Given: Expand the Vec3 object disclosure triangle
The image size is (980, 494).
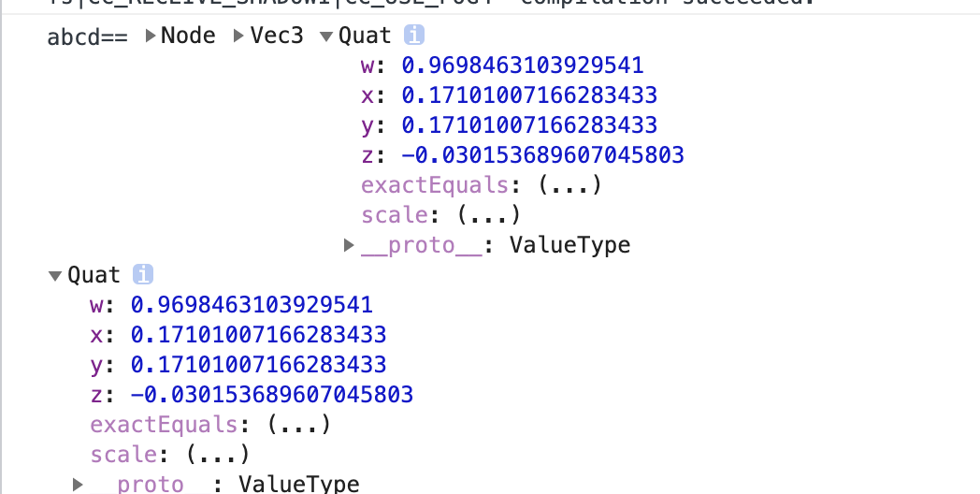Looking at the screenshot, I should 241,36.
